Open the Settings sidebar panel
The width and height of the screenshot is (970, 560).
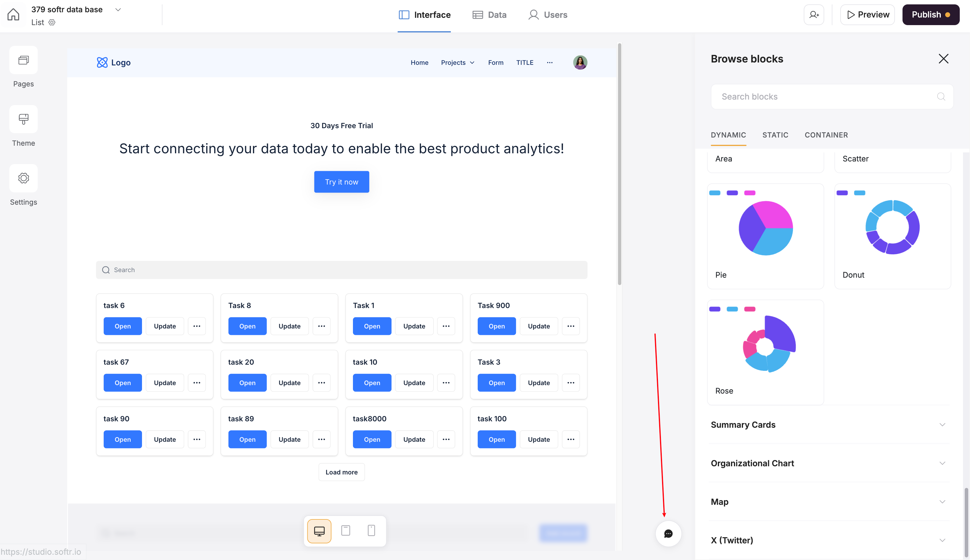point(23,178)
